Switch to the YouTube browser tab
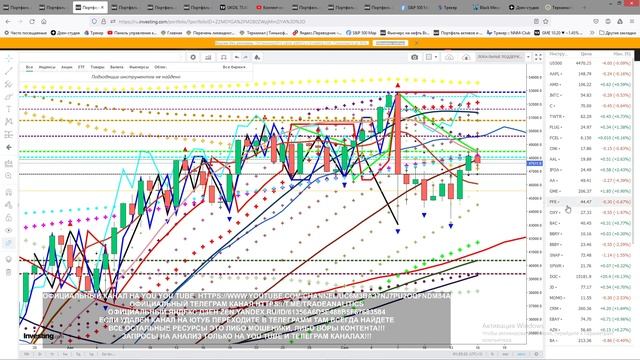This screenshot has width=640, height=360. click(269, 7)
